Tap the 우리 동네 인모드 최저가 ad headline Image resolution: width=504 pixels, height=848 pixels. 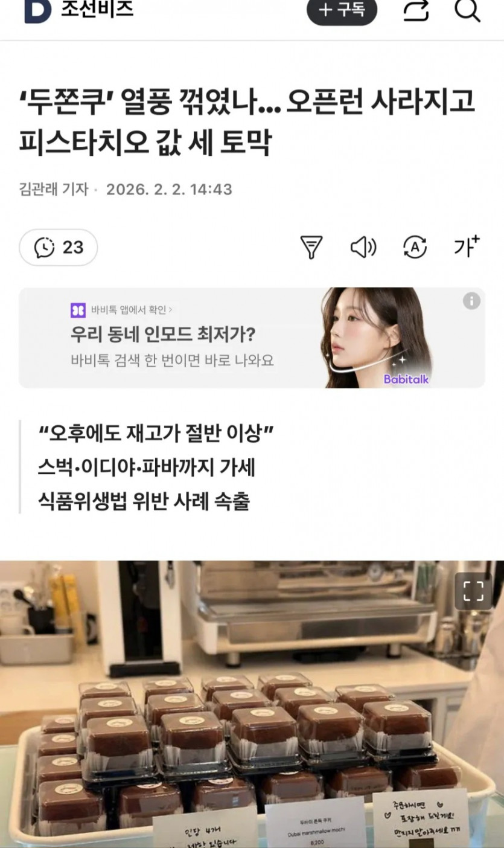pos(163,334)
